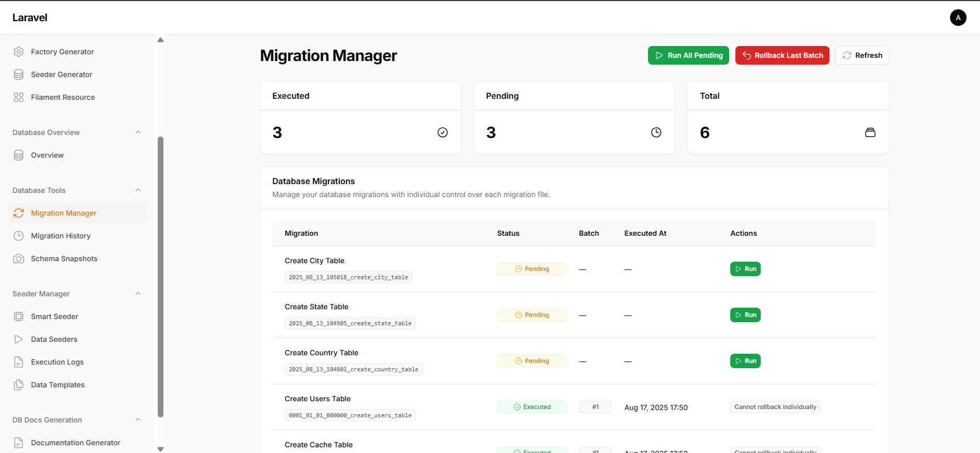
Task: Click the Executed card checkmark icon
Action: click(x=443, y=132)
